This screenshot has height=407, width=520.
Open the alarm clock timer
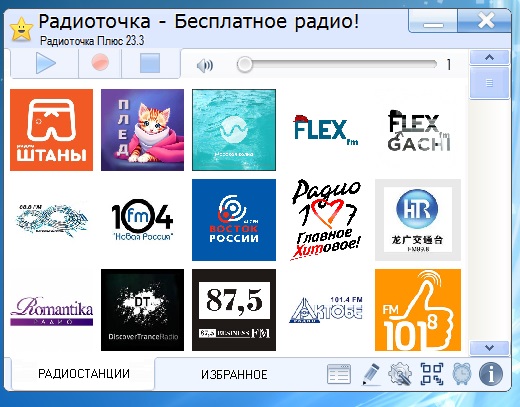click(x=462, y=374)
